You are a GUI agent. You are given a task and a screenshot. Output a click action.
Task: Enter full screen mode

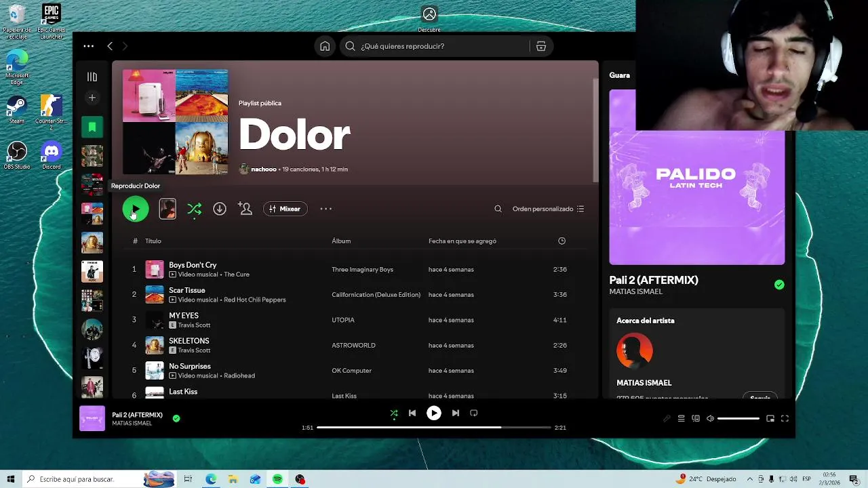click(785, 419)
